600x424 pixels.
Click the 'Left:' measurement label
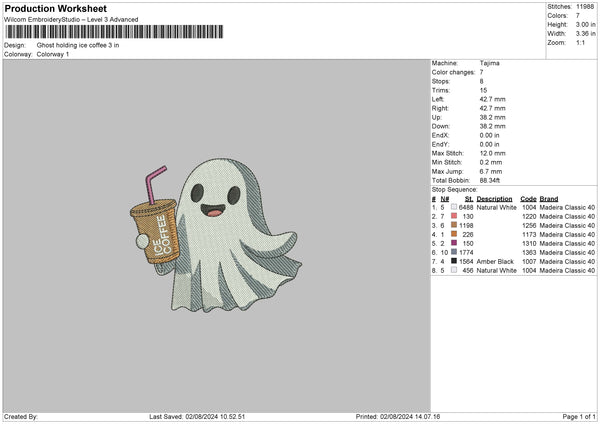click(x=438, y=99)
